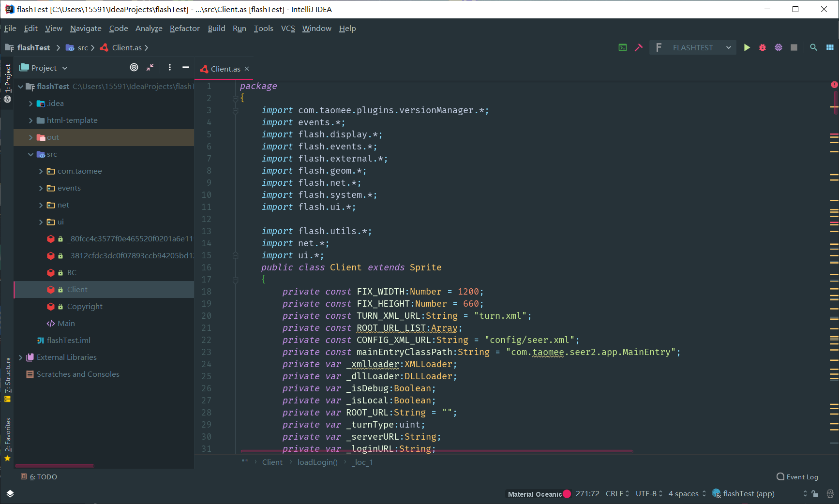This screenshot has width=839, height=504.
Task: Collapse all items in the Project tree
Action: click(150, 68)
